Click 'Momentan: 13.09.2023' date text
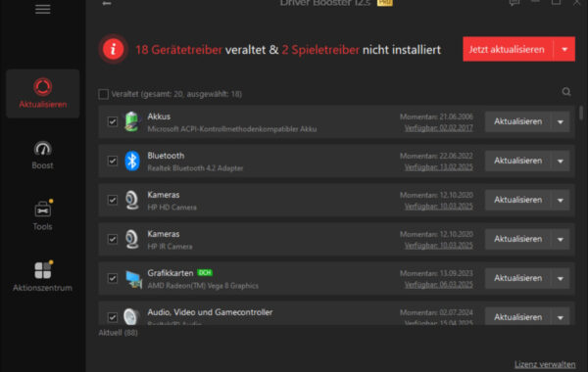Viewport: 588px width, 372px height. (436, 273)
